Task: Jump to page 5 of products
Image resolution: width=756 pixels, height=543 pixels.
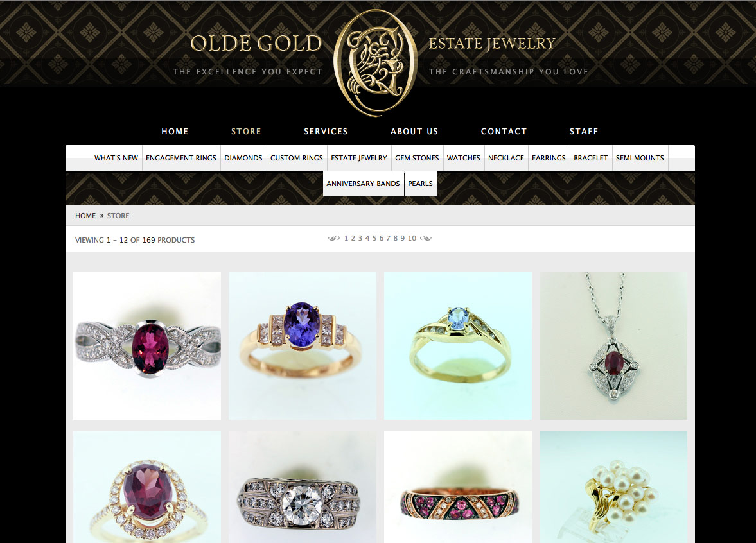Action: coord(374,238)
